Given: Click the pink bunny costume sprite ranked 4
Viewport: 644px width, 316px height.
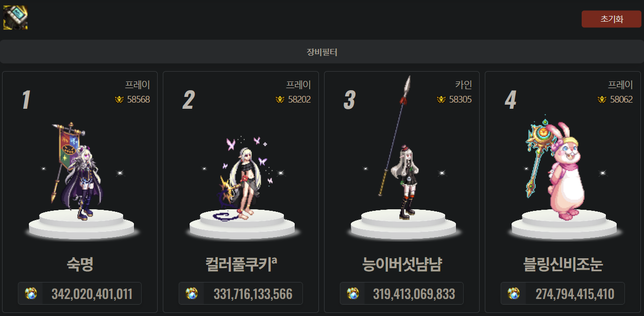Looking at the screenshot, I should [x=558, y=170].
